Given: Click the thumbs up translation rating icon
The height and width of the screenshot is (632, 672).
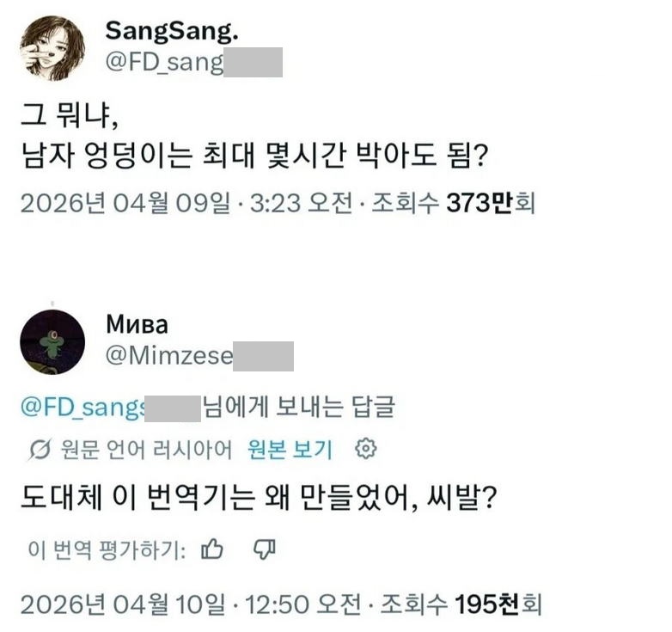Looking at the screenshot, I should (212, 549).
